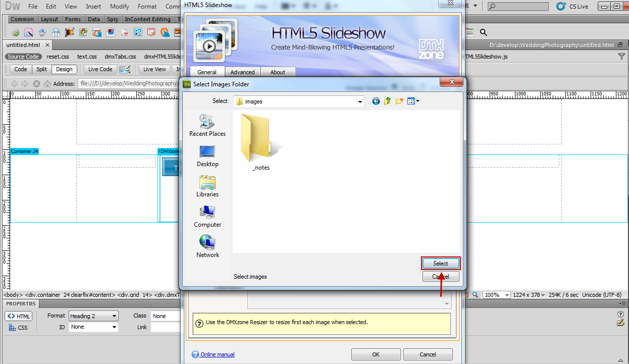Toggle Live View mode
The width and height of the screenshot is (629, 364).
(154, 70)
